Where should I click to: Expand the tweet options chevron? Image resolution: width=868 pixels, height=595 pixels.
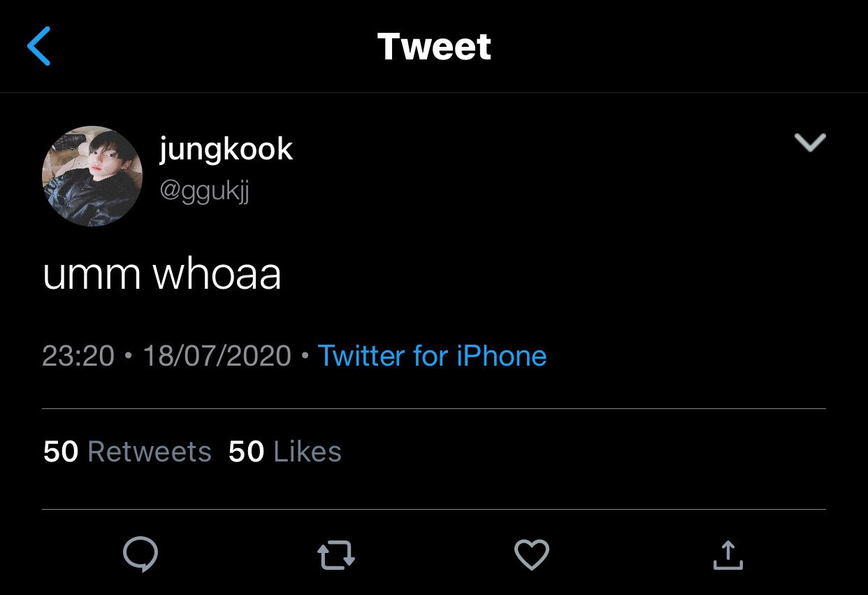[x=810, y=142]
